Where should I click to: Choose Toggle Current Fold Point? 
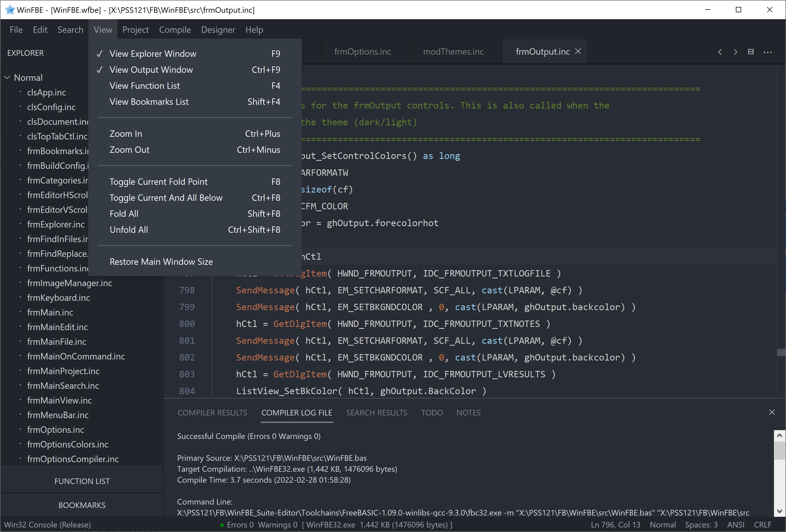158,182
